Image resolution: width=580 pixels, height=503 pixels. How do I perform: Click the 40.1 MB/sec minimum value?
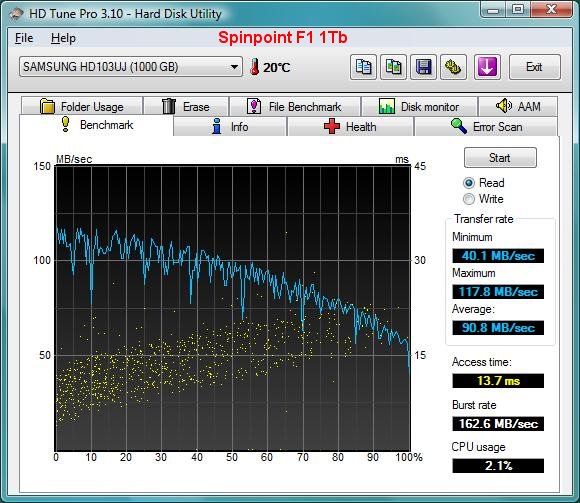tap(498, 256)
